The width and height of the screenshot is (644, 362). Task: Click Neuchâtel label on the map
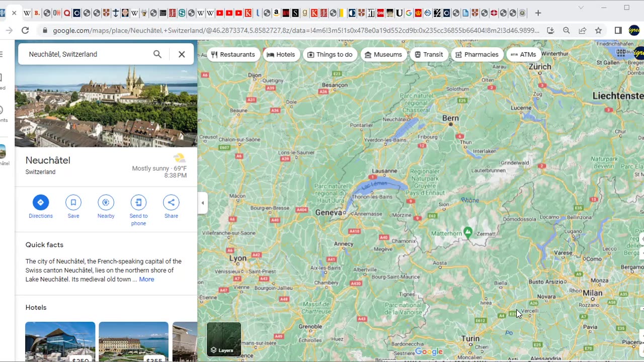pos(396,119)
